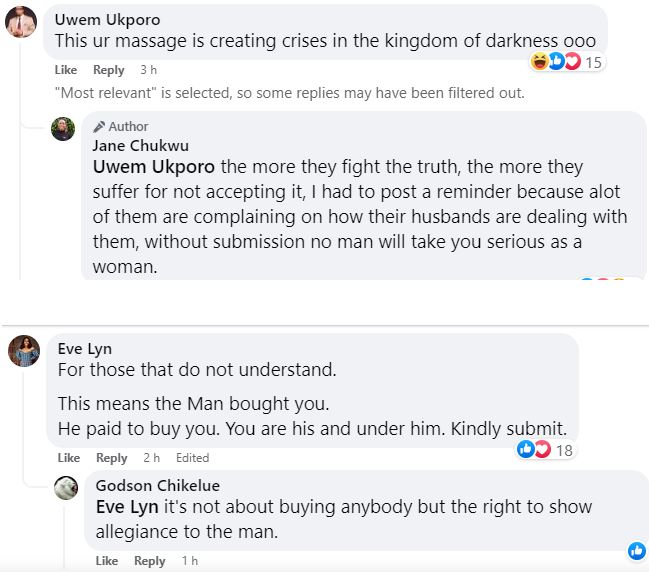Reply to Godson Chikelue's comment
The height and width of the screenshot is (572, 649).
click(x=149, y=561)
